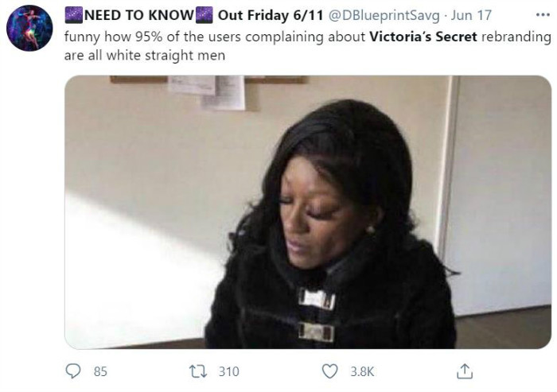Viewport: 557px width, 392px height.
Task: Click 'Out Friday 6/11' in the name
Action: (x=271, y=15)
